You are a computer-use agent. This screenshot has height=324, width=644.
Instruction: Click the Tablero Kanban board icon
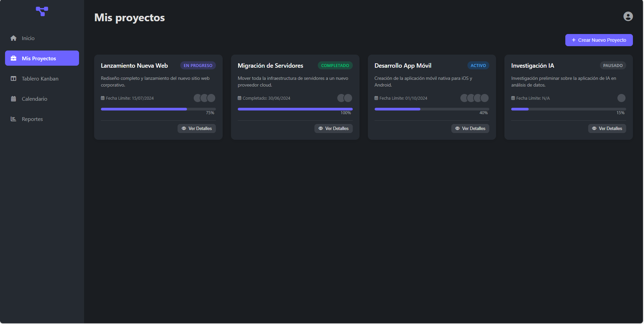[x=13, y=79]
